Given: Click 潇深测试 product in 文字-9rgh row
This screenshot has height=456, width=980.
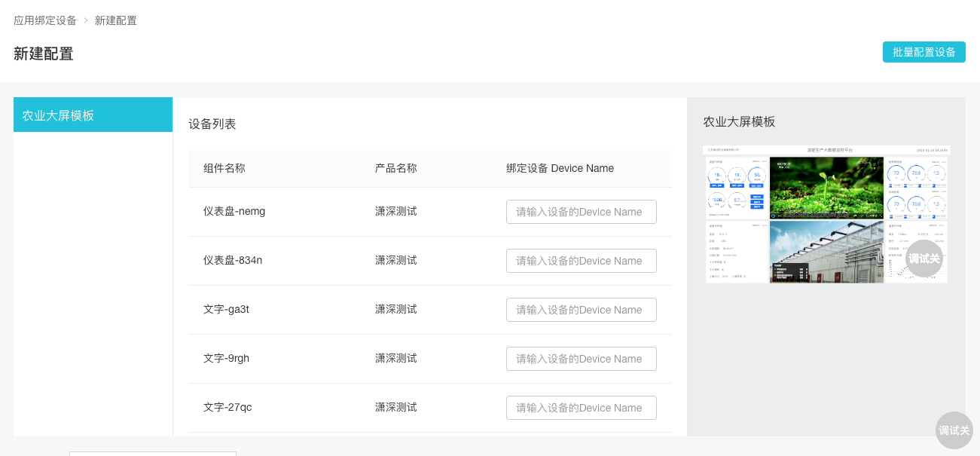Looking at the screenshot, I should 396,358.
